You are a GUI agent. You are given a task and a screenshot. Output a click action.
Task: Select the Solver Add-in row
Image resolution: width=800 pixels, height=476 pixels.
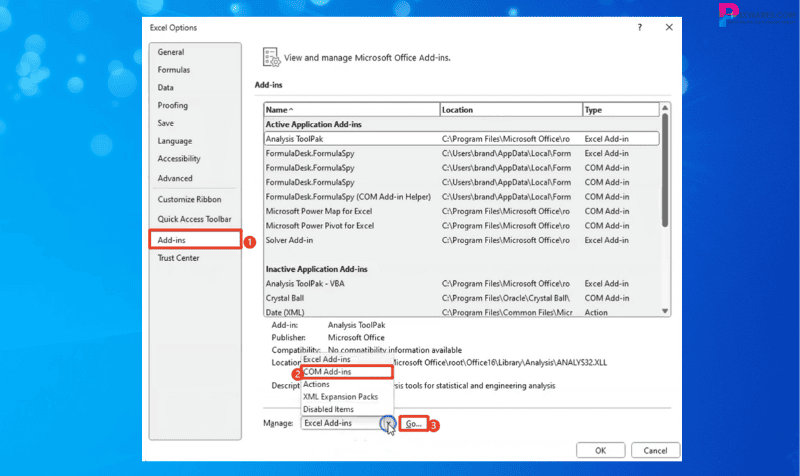coord(289,240)
